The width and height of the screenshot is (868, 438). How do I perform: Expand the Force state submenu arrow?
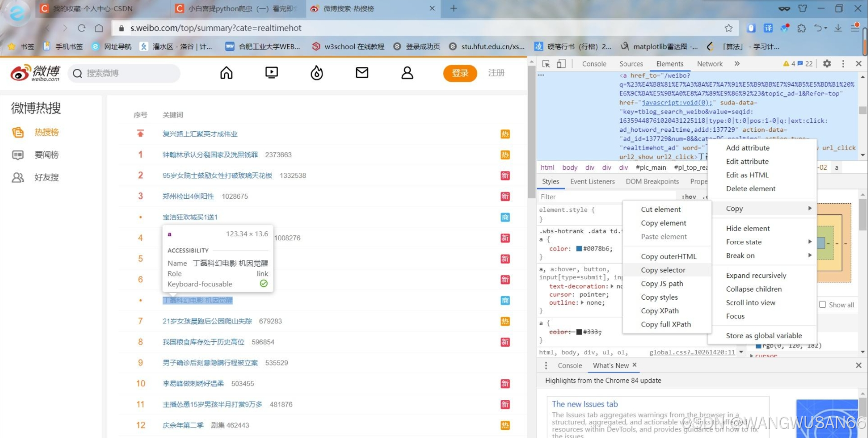point(810,242)
